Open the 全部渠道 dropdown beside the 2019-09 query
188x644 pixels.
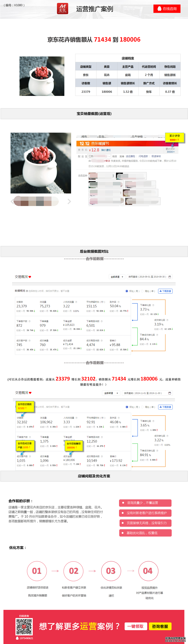click(x=117, y=277)
